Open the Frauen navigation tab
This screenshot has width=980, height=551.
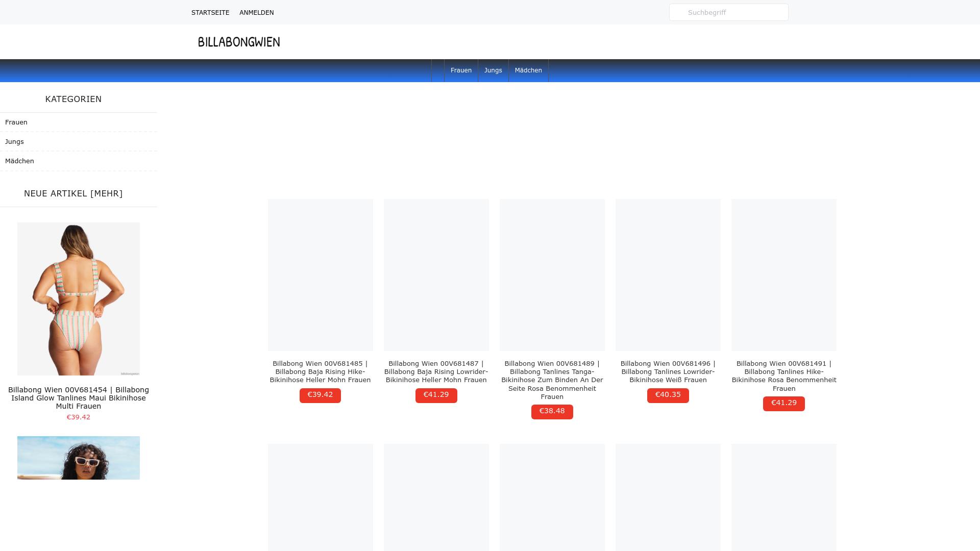460,70
